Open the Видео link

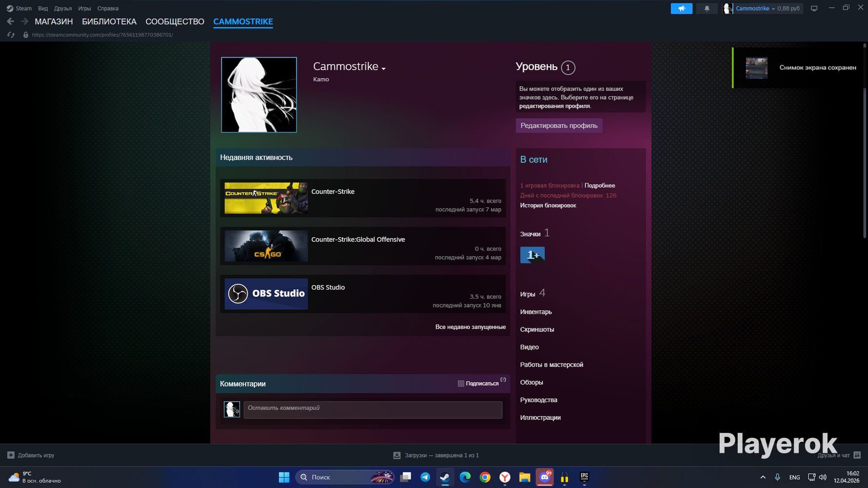point(530,347)
